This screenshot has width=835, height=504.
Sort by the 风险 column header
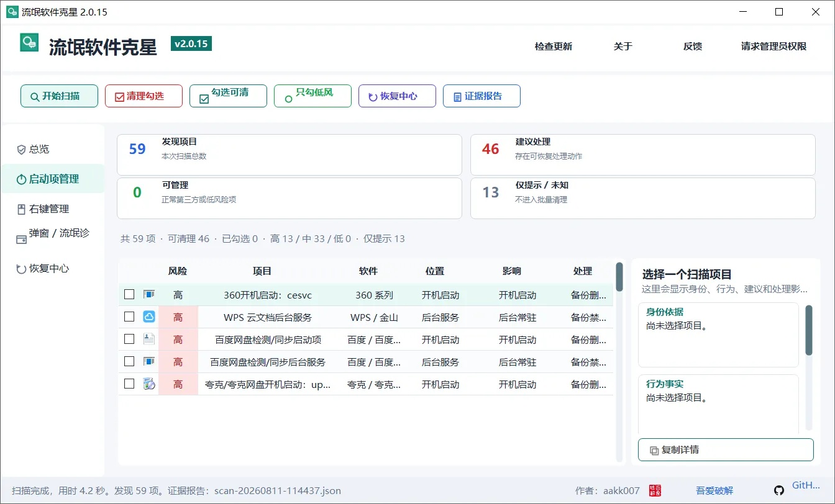tap(178, 271)
